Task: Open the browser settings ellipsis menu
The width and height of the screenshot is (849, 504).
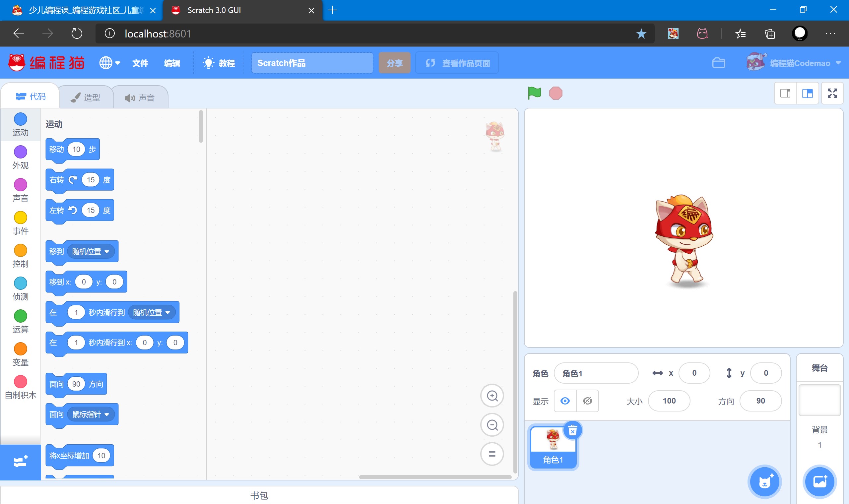Action: coord(830,33)
